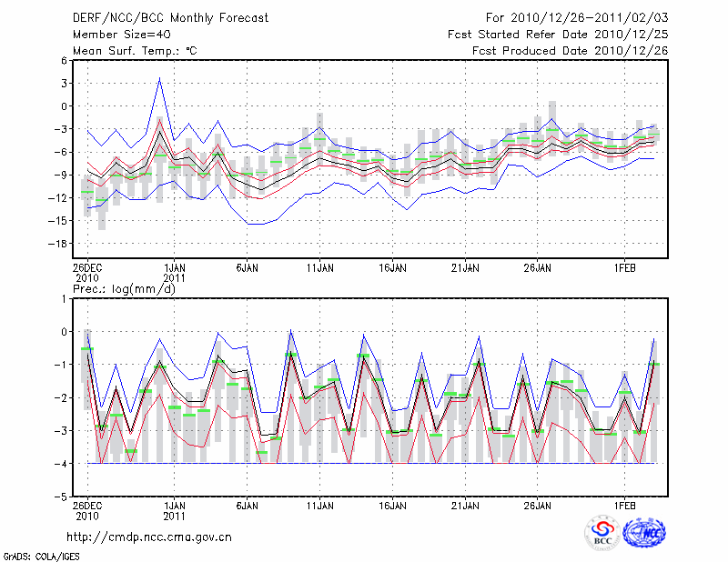
Task: Click the Member Size=40 label
Action: coord(124,34)
